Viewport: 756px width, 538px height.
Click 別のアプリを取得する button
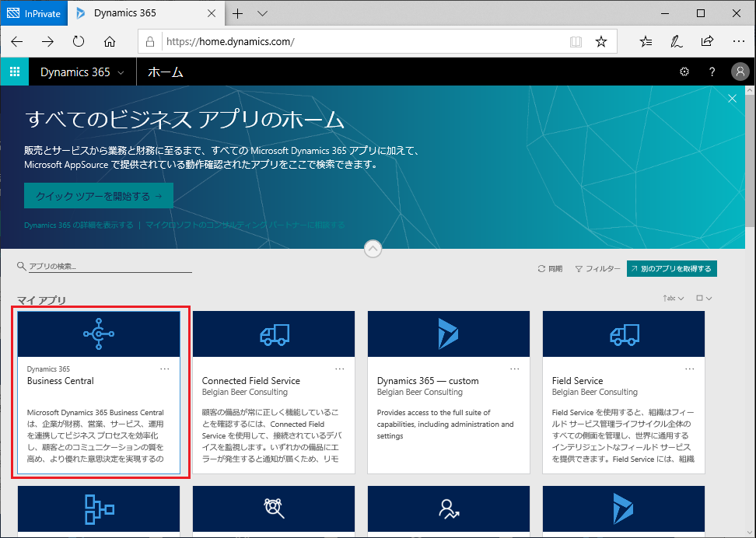pos(672,269)
